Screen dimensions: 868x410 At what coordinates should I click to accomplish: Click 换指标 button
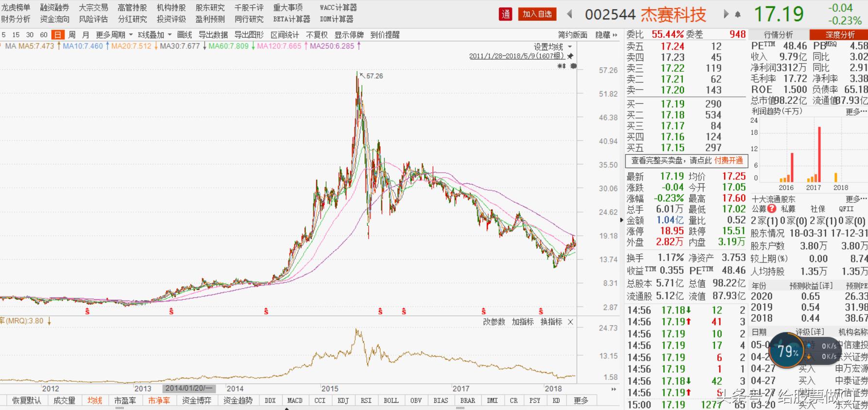tap(551, 322)
